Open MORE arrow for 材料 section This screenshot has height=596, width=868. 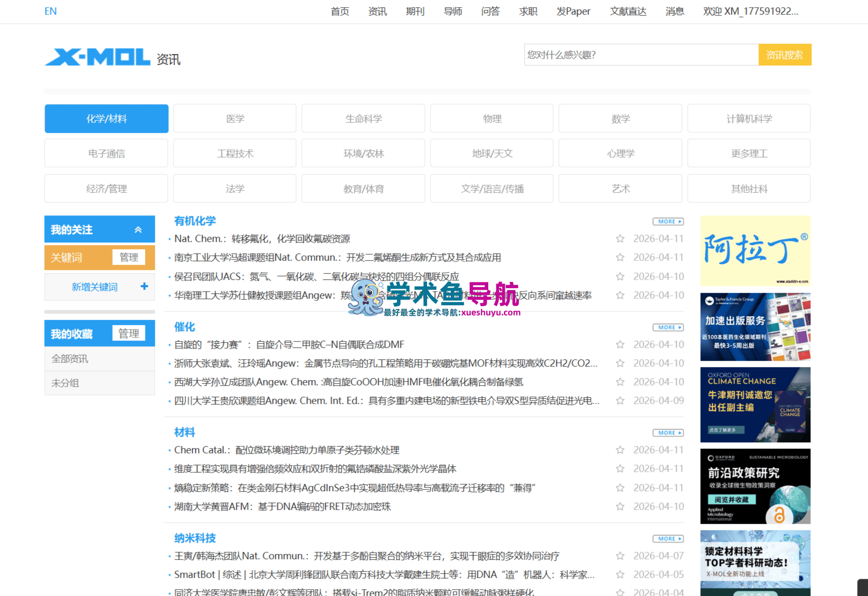pyautogui.click(x=668, y=433)
